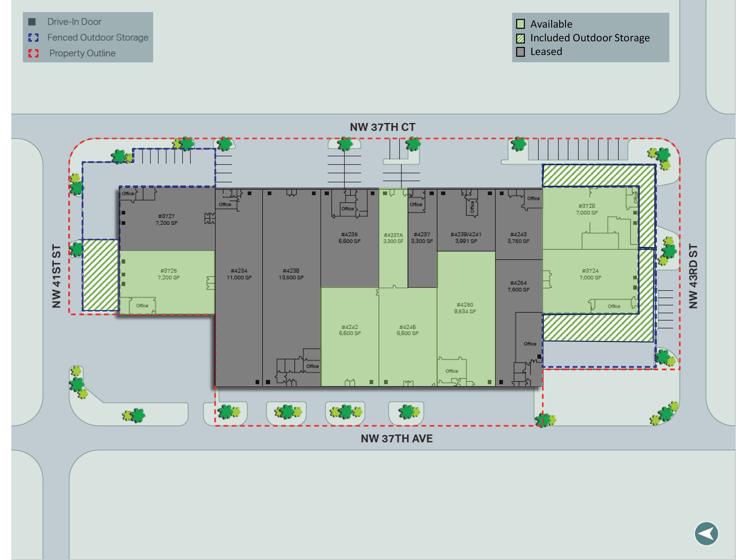Select unit label '#4242 6,600 SF'

pos(350,330)
